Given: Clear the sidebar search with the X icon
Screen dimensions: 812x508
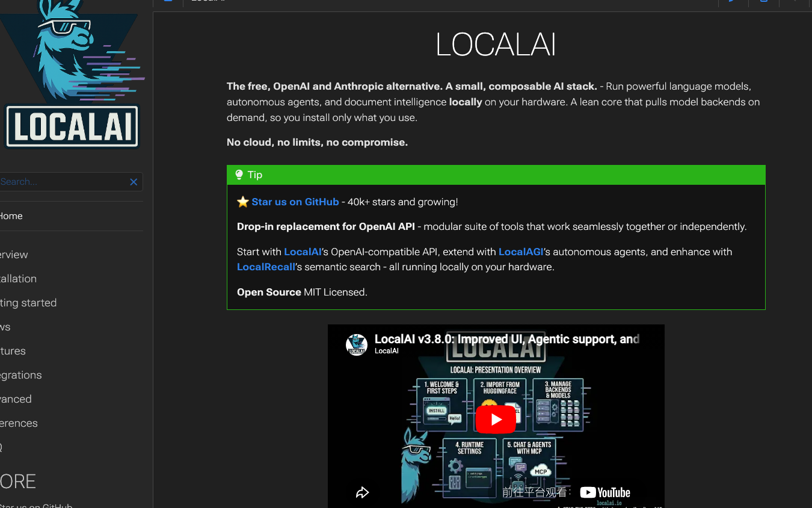Looking at the screenshot, I should point(134,182).
